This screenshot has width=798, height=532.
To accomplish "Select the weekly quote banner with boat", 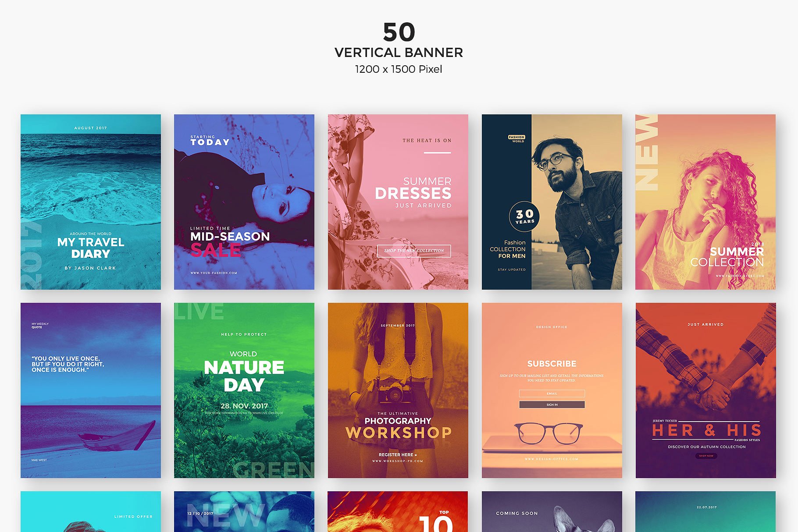I will click(x=90, y=390).
